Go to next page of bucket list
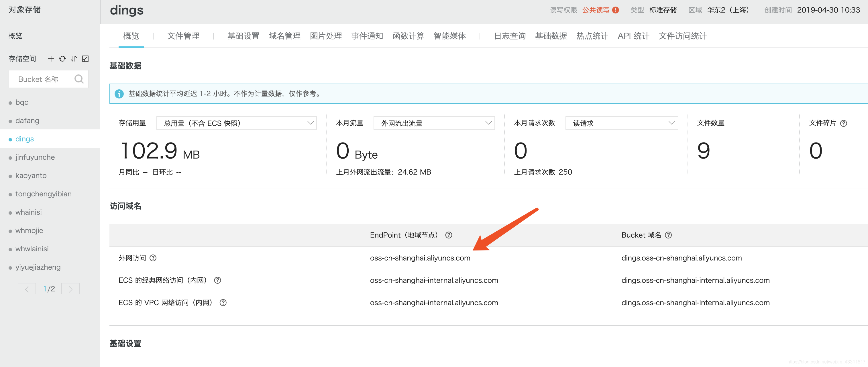The width and height of the screenshot is (868, 367). 70,289
